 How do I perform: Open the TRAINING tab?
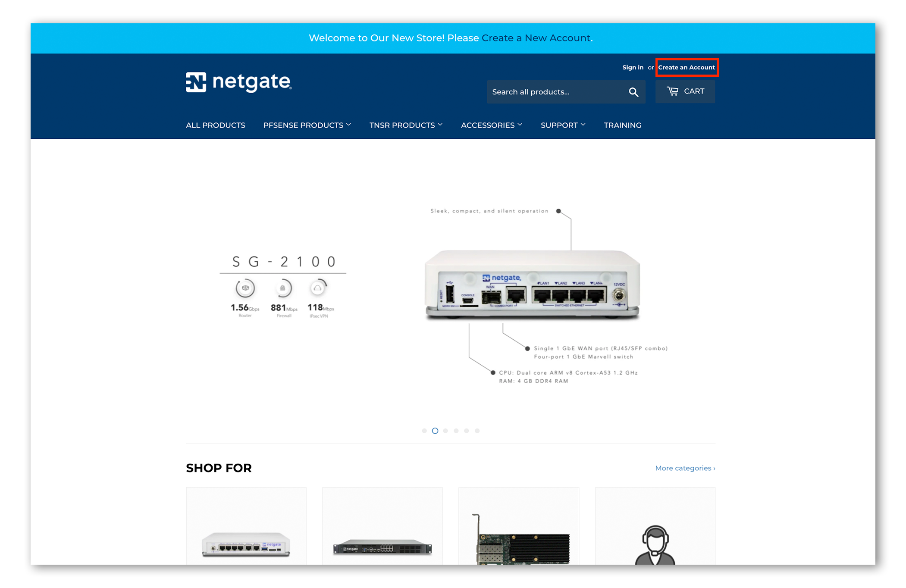click(x=622, y=125)
